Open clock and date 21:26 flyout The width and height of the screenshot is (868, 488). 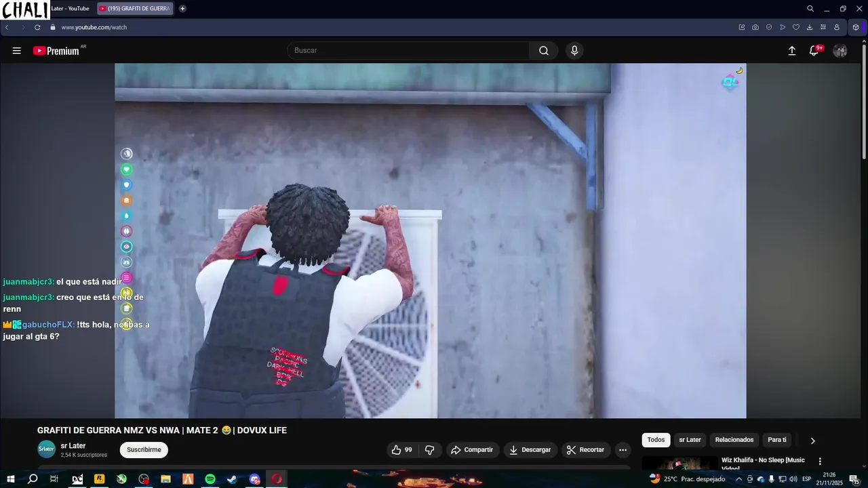click(829, 479)
